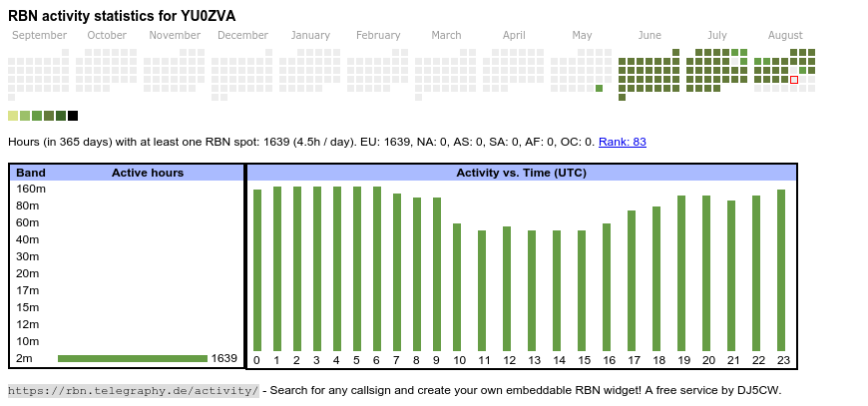Screen dimensions: 868x406
Task: Click the Activity vs. Time (UTC) header
Action: (x=521, y=173)
